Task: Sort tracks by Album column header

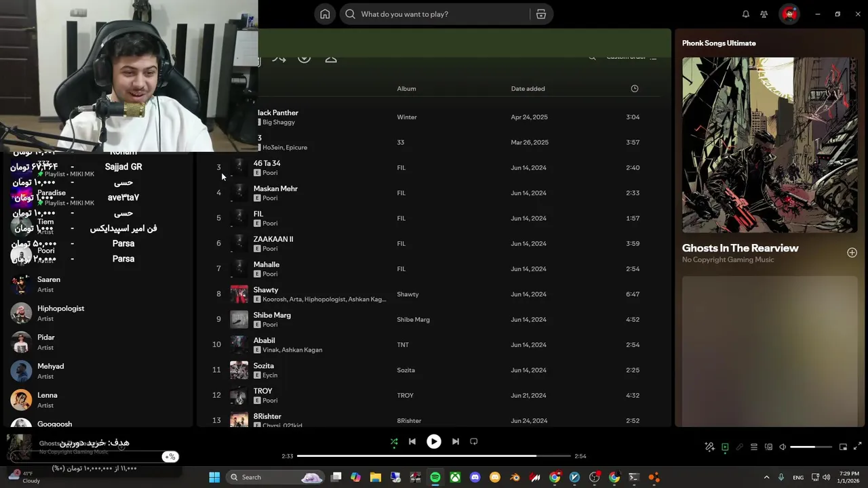Action: [x=406, y=89]
